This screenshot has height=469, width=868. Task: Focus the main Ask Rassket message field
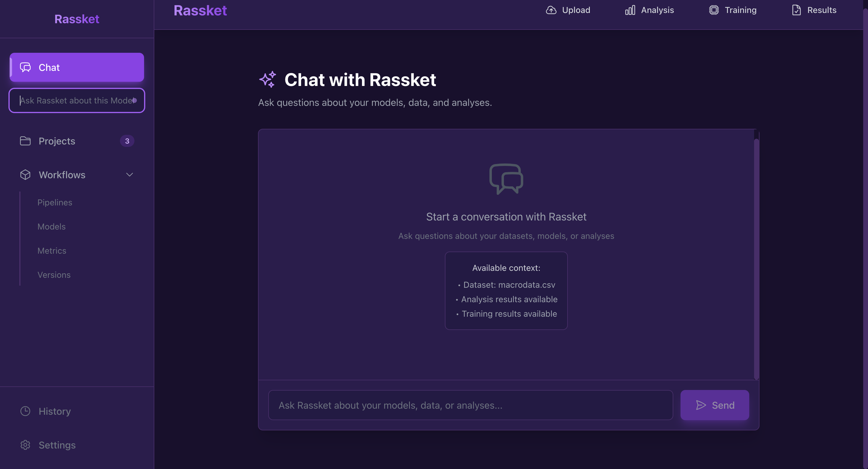[x=470, y=405]
